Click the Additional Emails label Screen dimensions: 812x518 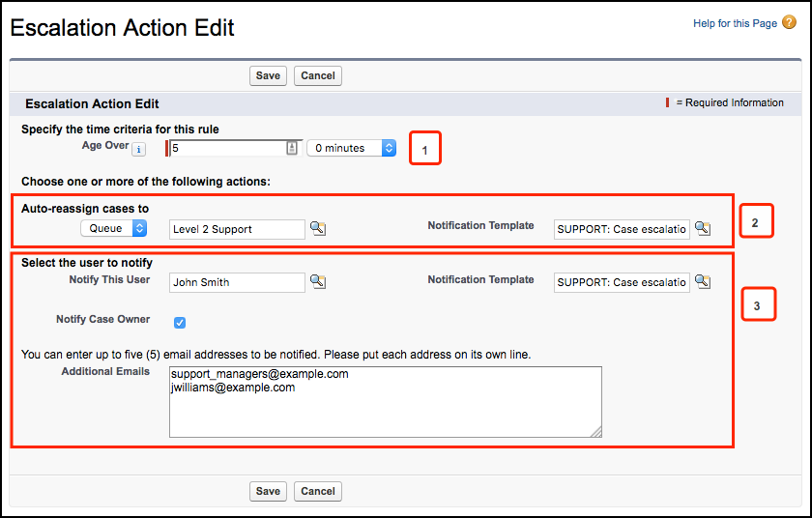[x=105, y=371]
